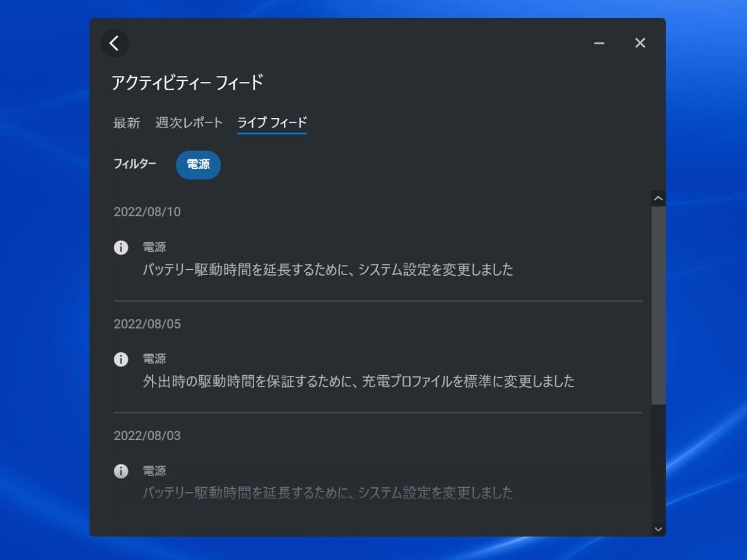Switch to the 最新 tab

pos(126,123)
